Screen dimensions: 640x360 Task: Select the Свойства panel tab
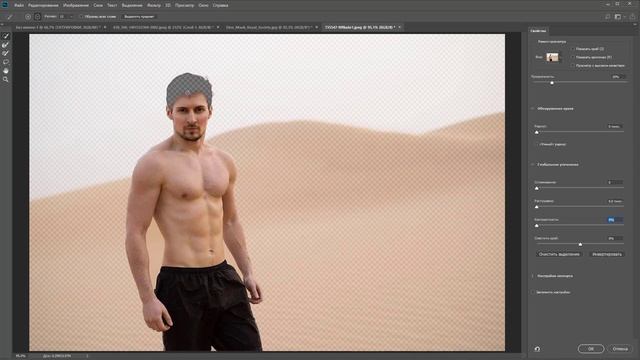point(538,31)
